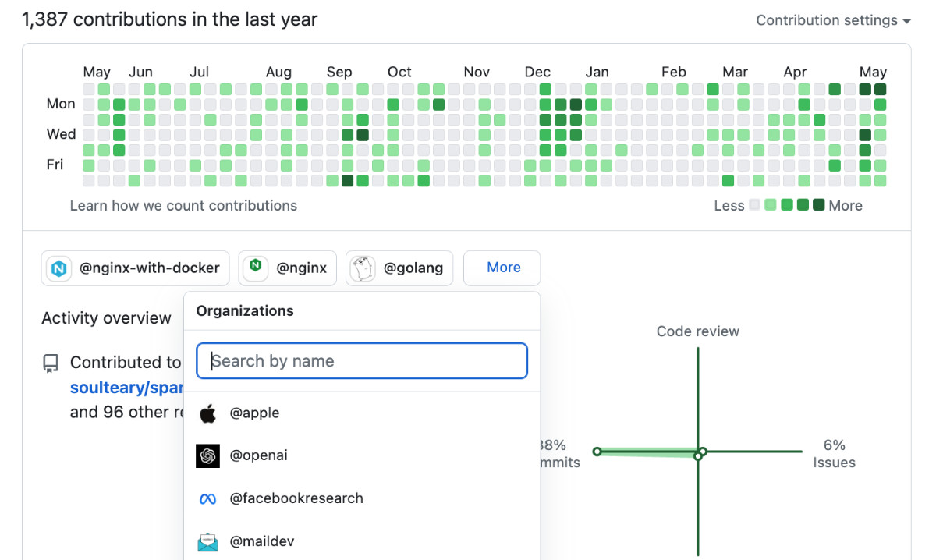Open the soulteary/spar repository link
The width and height of the screenshot is (936, 560).
coord(127,388)
